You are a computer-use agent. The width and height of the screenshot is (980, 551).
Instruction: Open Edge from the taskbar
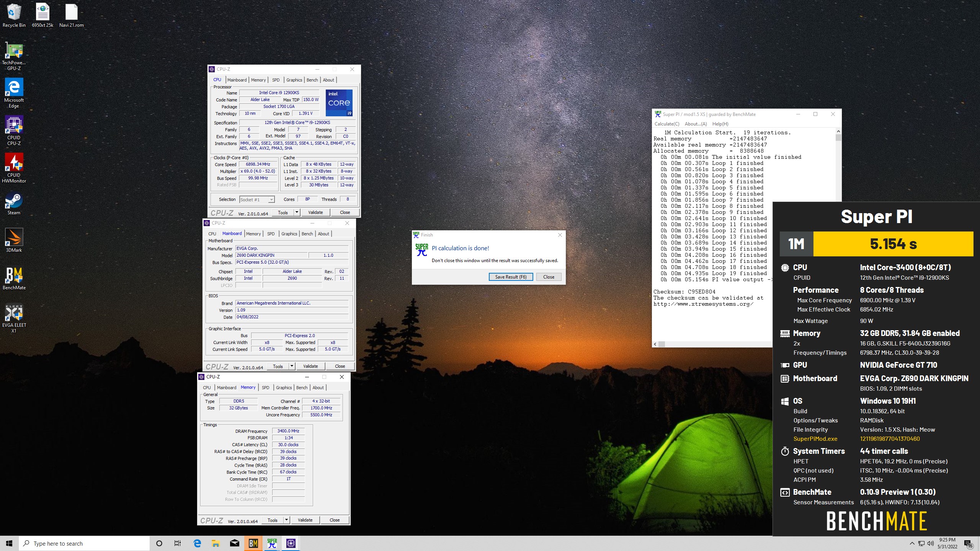coord(197,543)
